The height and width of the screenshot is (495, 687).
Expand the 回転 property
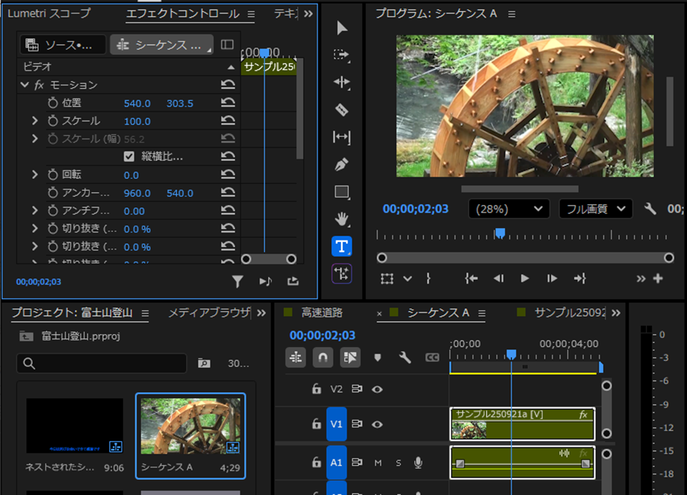(35, 175)
